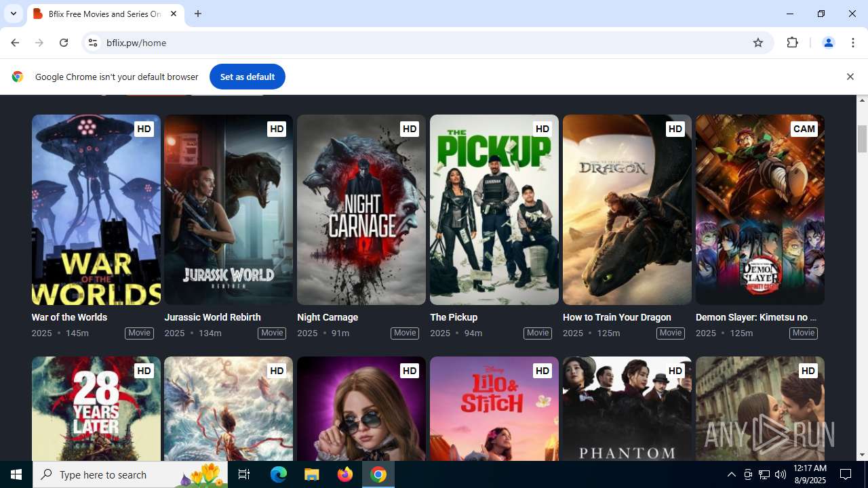Open the Lilo & Stitch poster
The height and width of the screenshot is (488, 868).
[494, 409]
